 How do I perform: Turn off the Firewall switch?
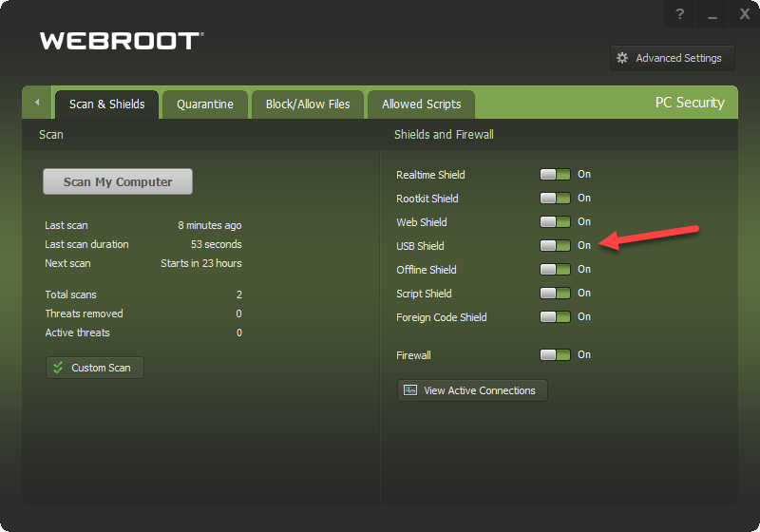(555, 354)
